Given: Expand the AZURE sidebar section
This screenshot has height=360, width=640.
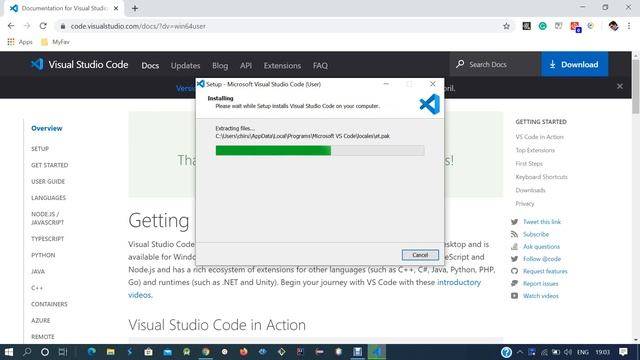Looking at the screenshot, I should pos(40,320).
